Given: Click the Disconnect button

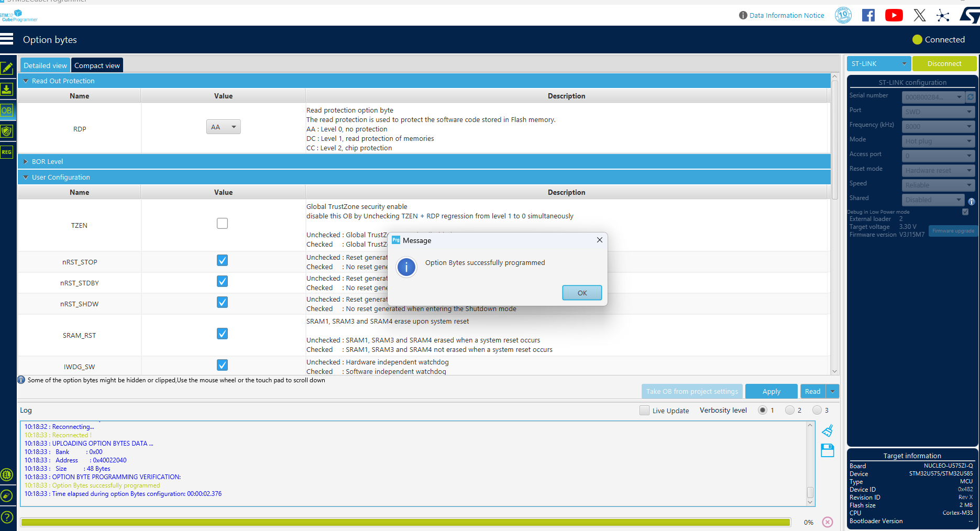Looking at the screenshot, I should pyautogui.click(x=944, y=64).
